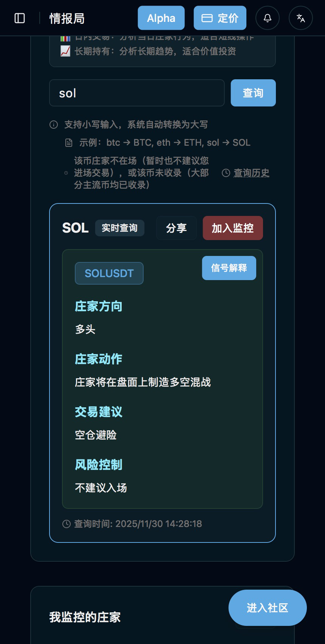Open the language translation switcher
Image resolution: width=325 pixels, height=644 pixels.
click(x=301, y=18)
